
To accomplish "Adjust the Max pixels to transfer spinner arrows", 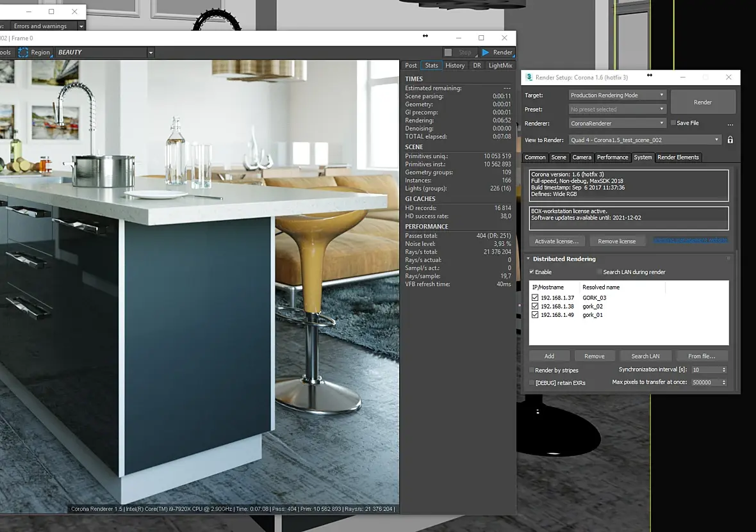I will 724,382.
